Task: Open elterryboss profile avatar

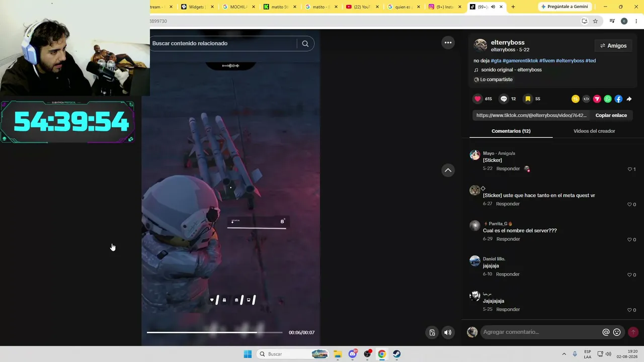Action: [480, 45]
